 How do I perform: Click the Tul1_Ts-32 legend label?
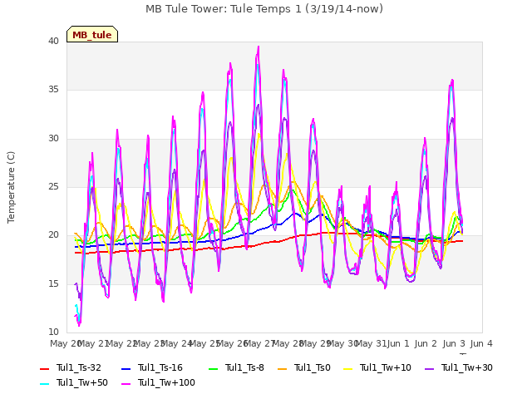(x=79, y=367)
